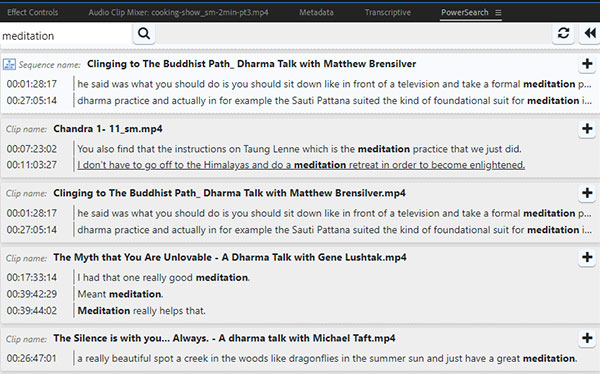The height and width of the screenshot is (374, 600).
Task: Select timecode 00:39:44:02
Action: click(32, 310)
